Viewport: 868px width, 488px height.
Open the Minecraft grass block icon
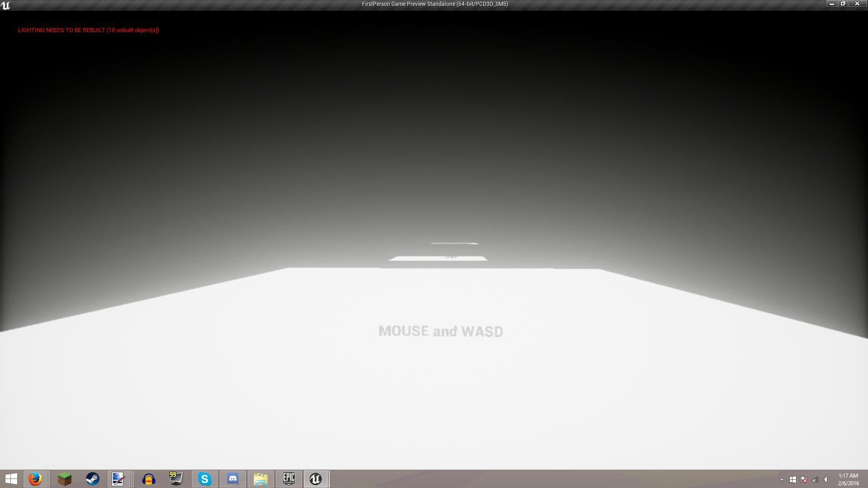point(64,479)
